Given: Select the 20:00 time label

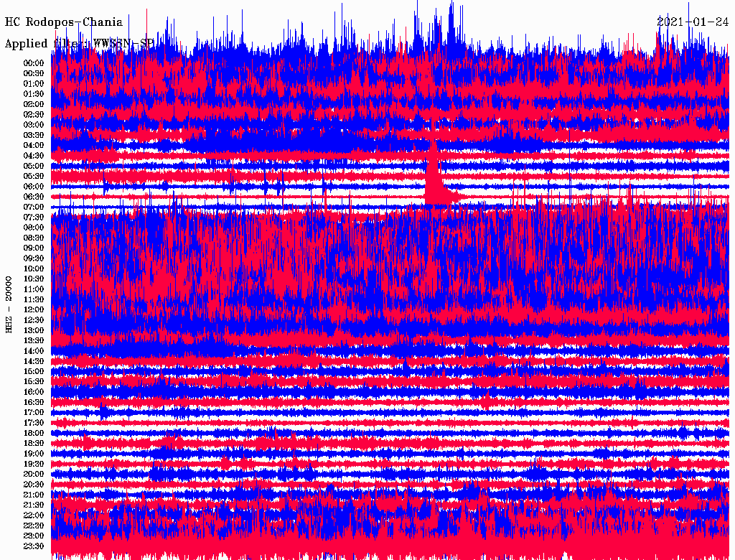Looking at the screenshot, I should 33,474.
